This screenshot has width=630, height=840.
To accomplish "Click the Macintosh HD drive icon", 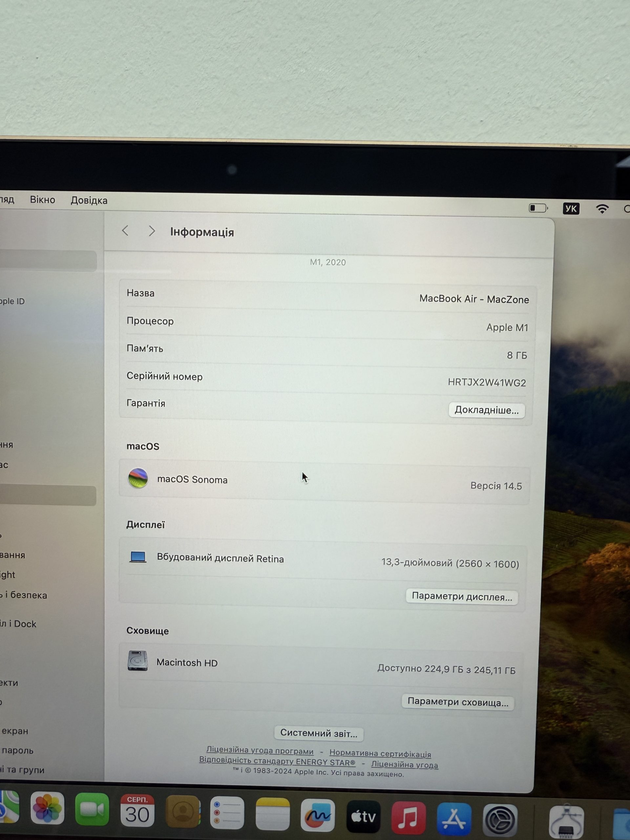I will (x=137, y=661).
